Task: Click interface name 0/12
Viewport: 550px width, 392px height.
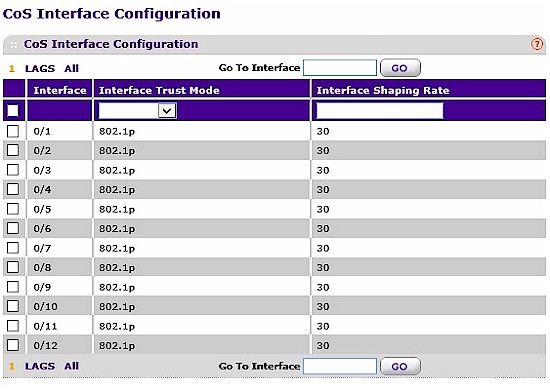Action: click(x=46, y=345)
